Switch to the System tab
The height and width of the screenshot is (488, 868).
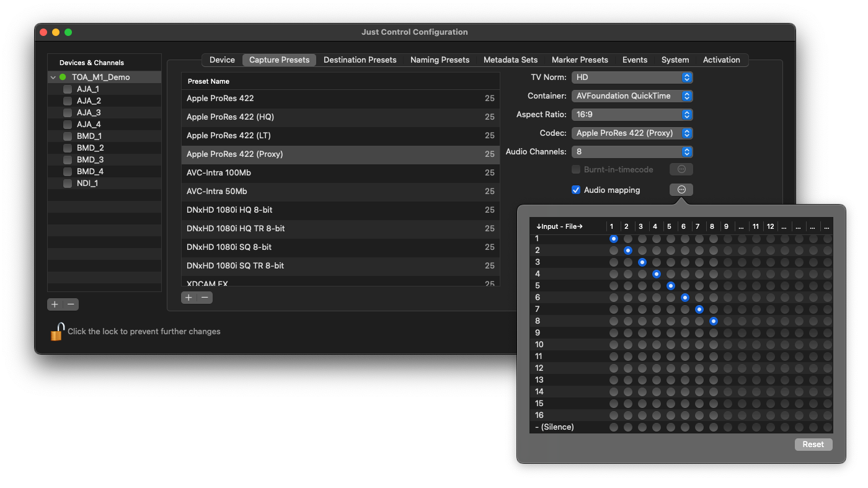[x=675, y=60]
